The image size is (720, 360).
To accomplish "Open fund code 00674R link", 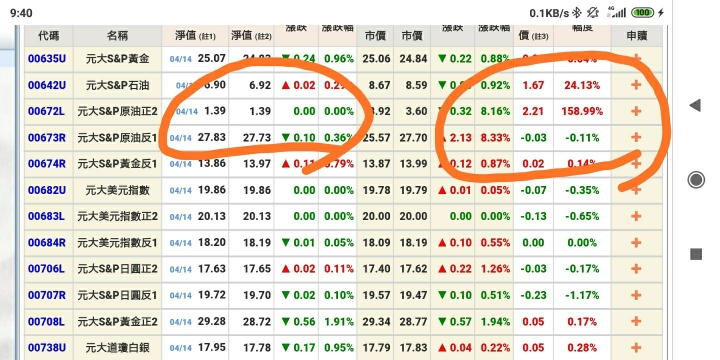I will click(47, 164).
